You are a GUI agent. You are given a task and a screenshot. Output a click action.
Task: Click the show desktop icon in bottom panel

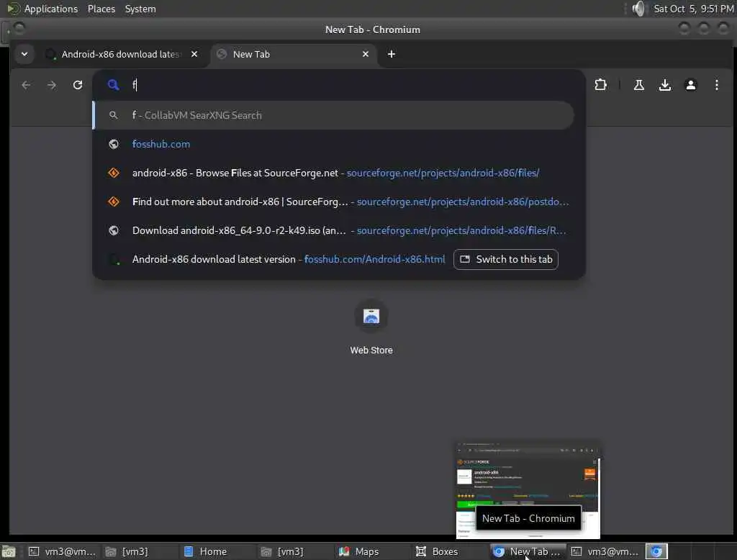[x=9, y=551]
